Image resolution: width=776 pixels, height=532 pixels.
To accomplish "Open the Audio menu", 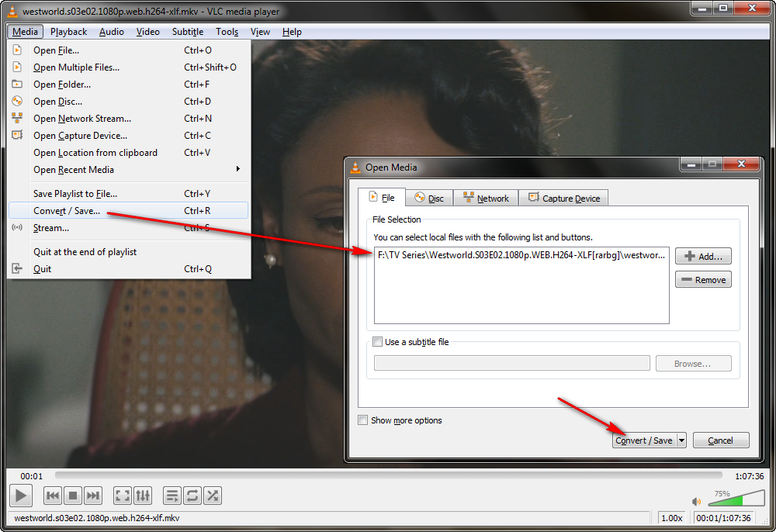I will pyautogui.click(x=111, y=32).
